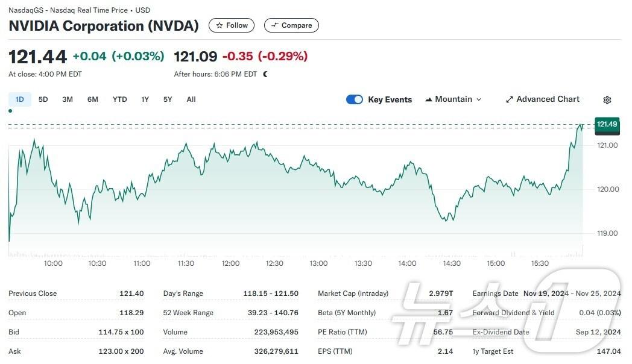Image resolution: width=632 pixels, height=364 pixels.
Task: Select the 3M range tab
Action: pyautogui.click(x=68, y=99)
